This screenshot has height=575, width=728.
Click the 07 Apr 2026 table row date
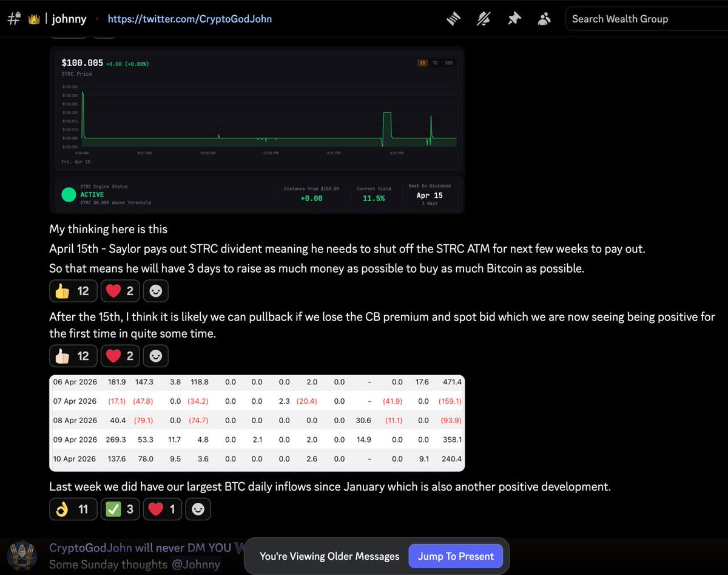75,401
